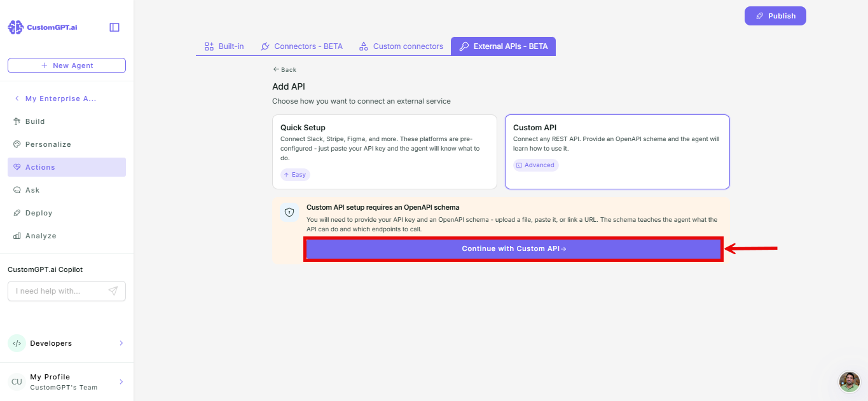The height and width of the screenshot is (401, 868).
Task: Click the Analyze bar chart icon
Action: [17, 236]
